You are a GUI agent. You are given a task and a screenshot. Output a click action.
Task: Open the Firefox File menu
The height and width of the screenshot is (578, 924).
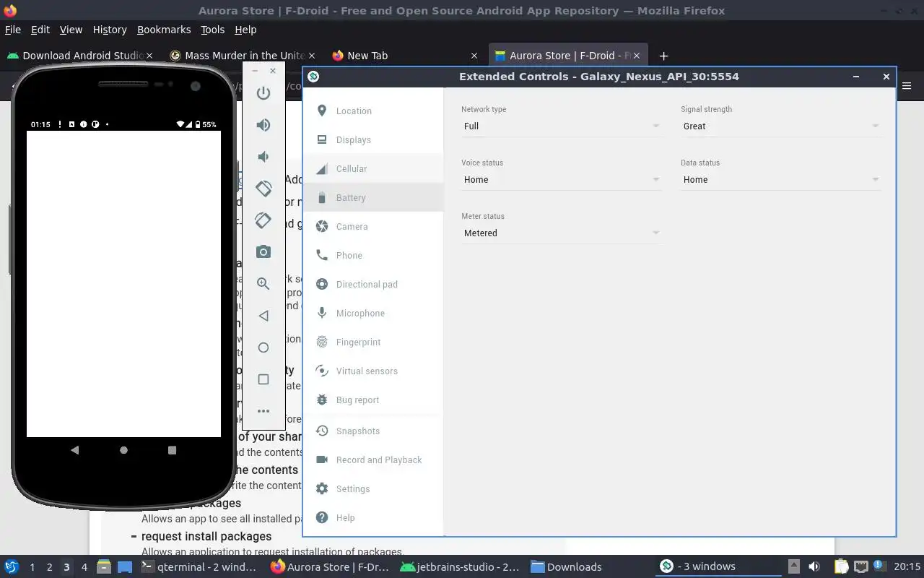tap(13, 30)
